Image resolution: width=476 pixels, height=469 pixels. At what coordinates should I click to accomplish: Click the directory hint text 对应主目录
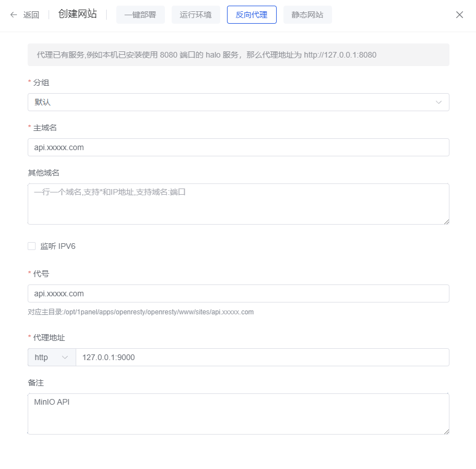141,312
